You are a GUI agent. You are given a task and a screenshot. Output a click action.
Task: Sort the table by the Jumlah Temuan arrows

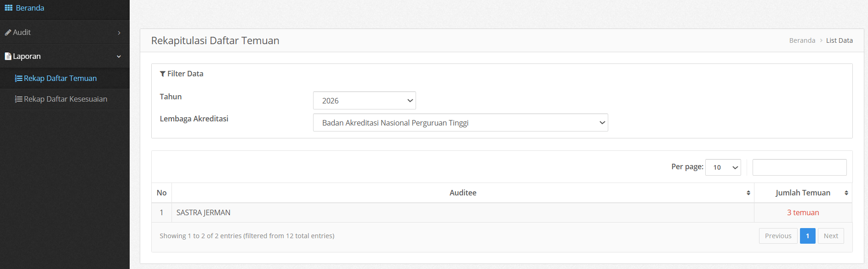[x=846, y=193]
